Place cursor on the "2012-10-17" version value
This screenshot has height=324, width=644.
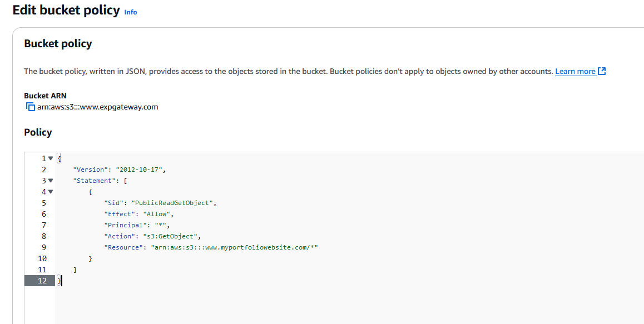139,169
